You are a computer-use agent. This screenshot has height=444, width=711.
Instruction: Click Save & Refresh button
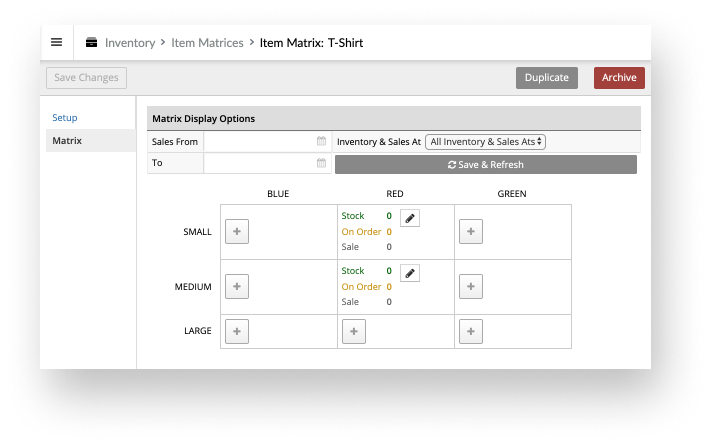tap(486, 165)
